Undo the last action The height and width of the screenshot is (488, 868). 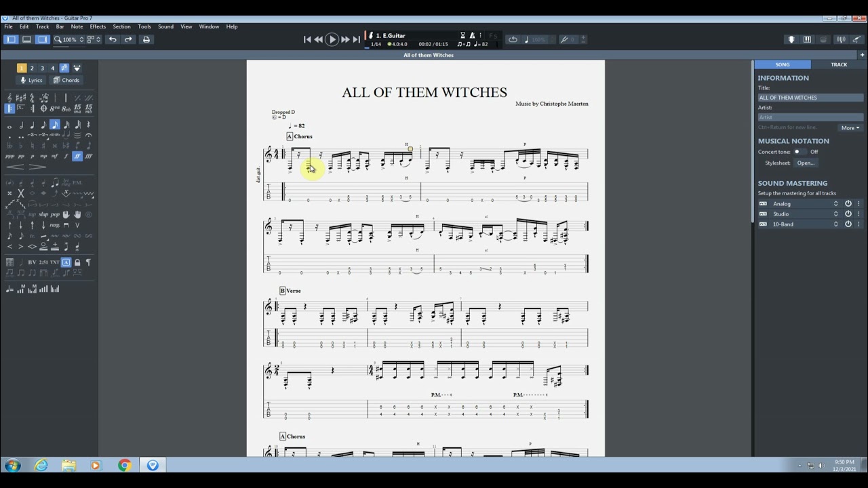click(113, 39)
